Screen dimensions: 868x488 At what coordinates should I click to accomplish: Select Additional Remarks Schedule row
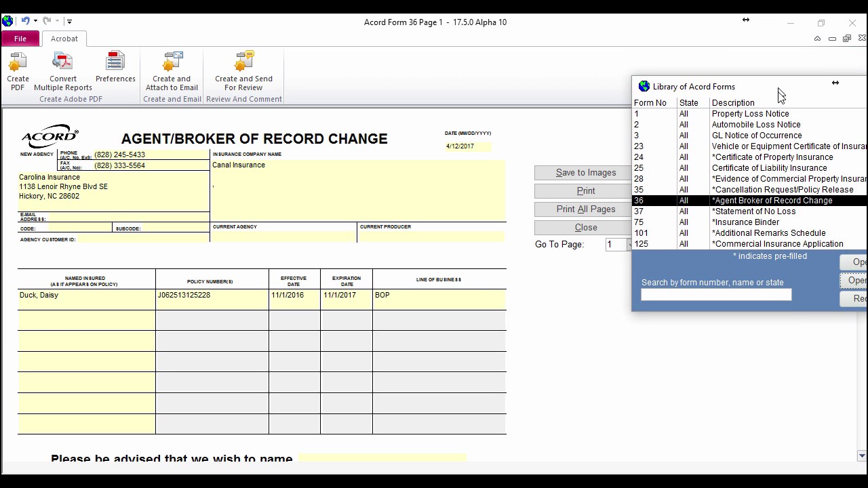click(749, 233)
